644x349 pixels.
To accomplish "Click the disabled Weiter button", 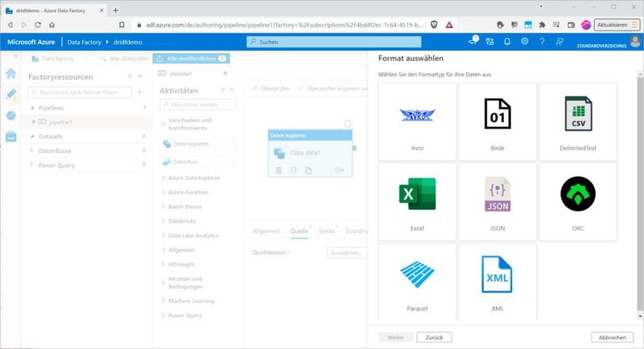I will [x=395, y=337].
